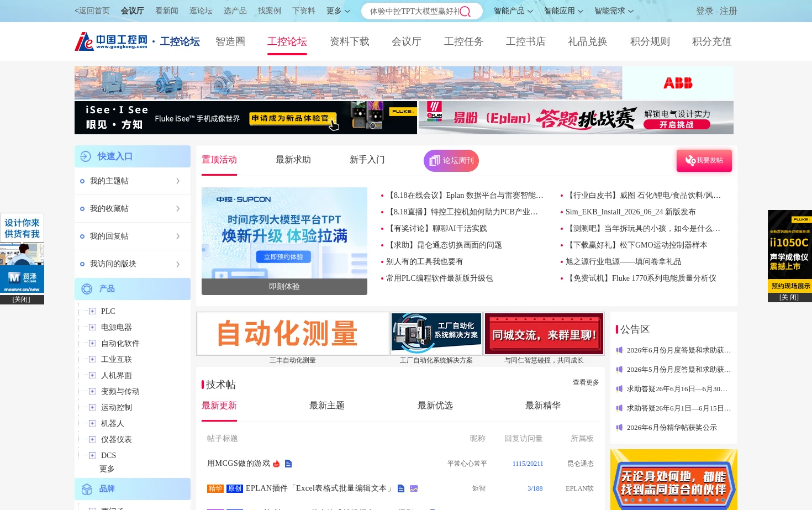Expand the 运动控制 tree node
Viewport: 812px width, 510px height.
coord(92,407)
